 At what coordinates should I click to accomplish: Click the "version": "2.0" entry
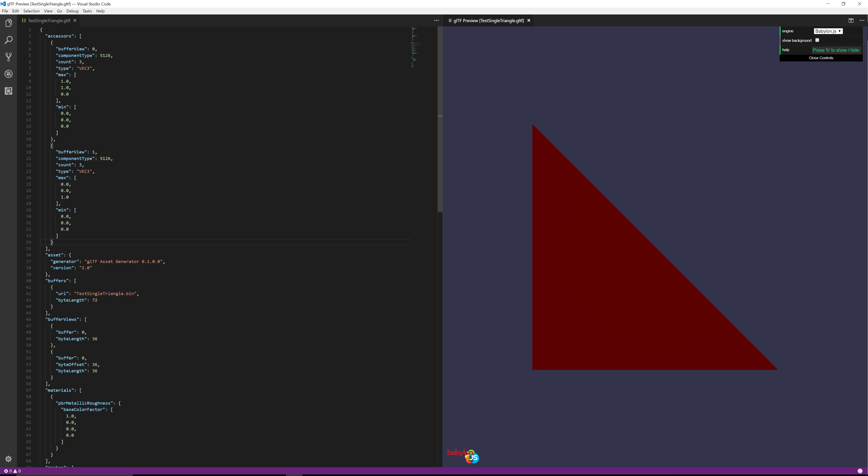point(71,268)
